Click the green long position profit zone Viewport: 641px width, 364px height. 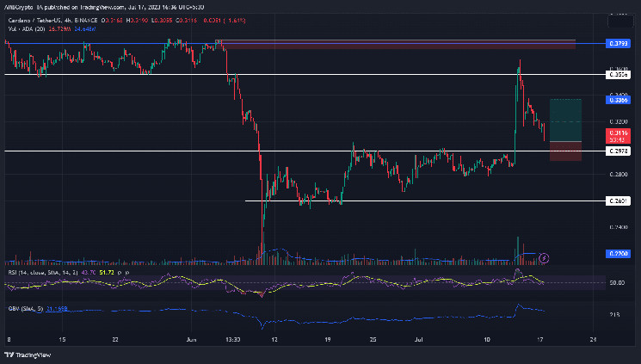(566, 120)
